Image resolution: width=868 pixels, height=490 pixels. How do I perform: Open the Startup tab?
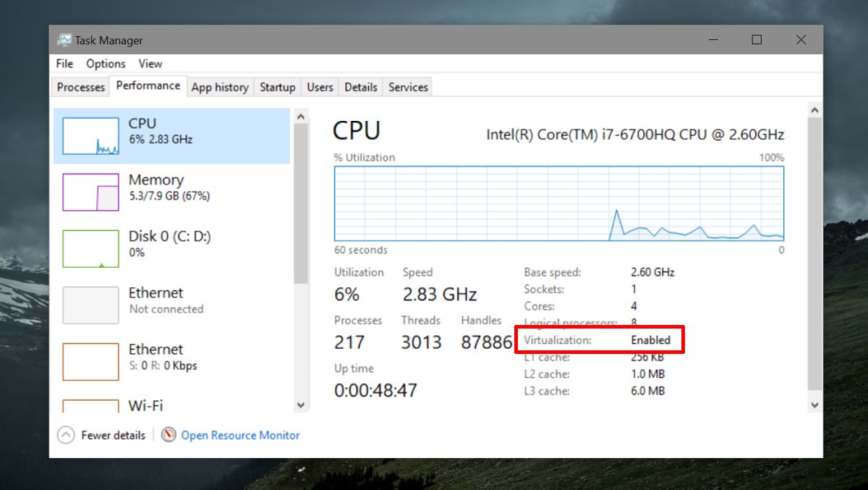(277, 87)
